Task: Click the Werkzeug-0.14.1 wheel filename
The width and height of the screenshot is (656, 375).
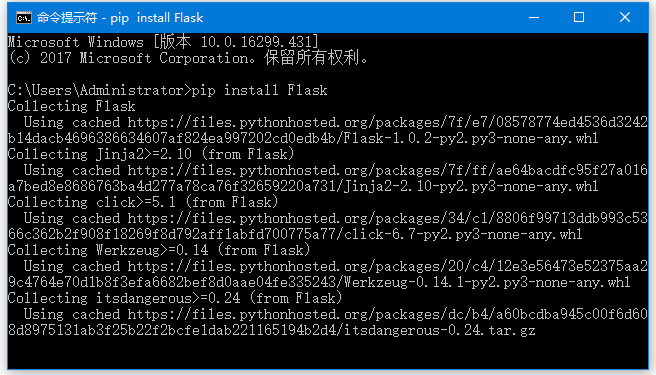Action: pos(487,283)
